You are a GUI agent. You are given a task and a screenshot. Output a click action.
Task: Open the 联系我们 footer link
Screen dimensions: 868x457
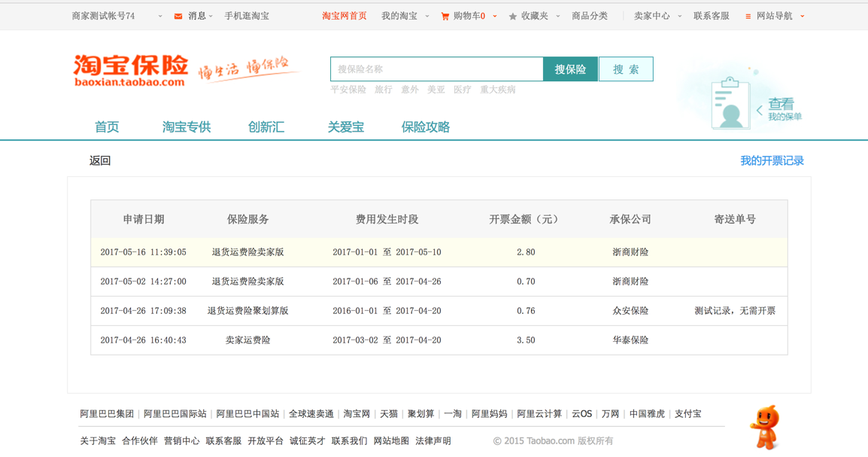[x=349, y=441]
